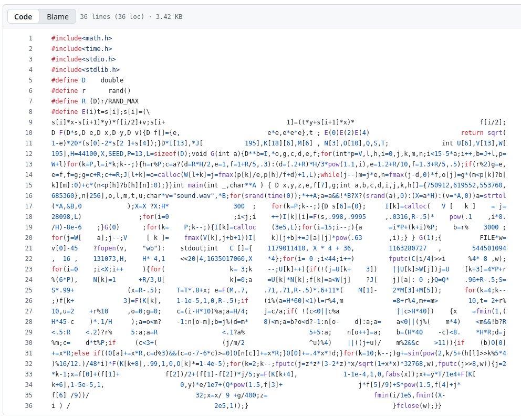Select line number 19

coord(29,227)
